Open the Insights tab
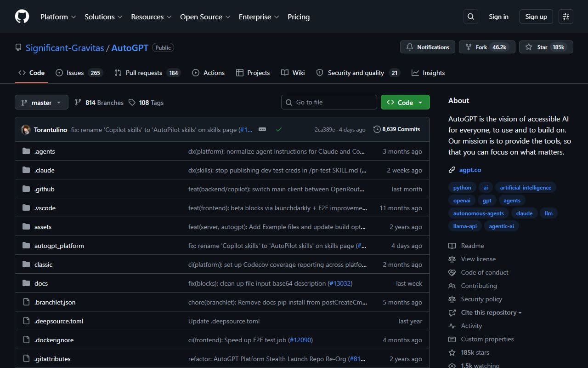 [x=428, y=73]
